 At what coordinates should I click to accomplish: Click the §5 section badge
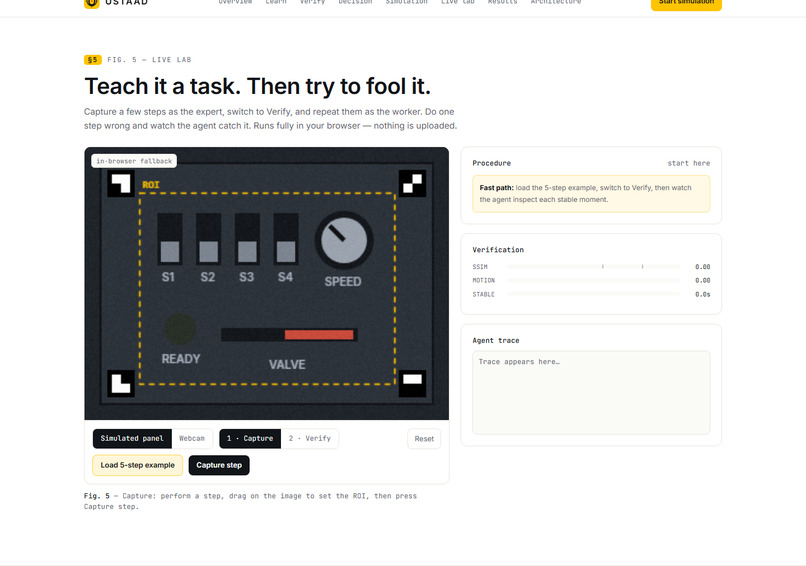(93, 60)
